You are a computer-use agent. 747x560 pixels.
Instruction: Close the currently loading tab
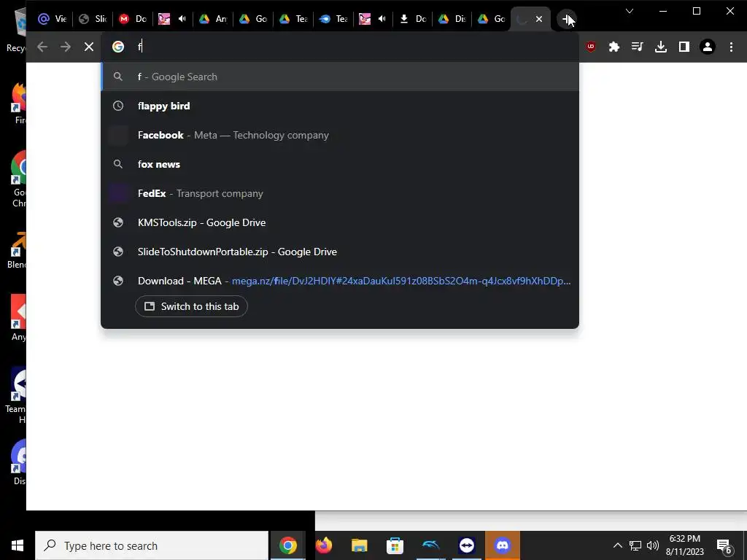click(x=539, y=19)
